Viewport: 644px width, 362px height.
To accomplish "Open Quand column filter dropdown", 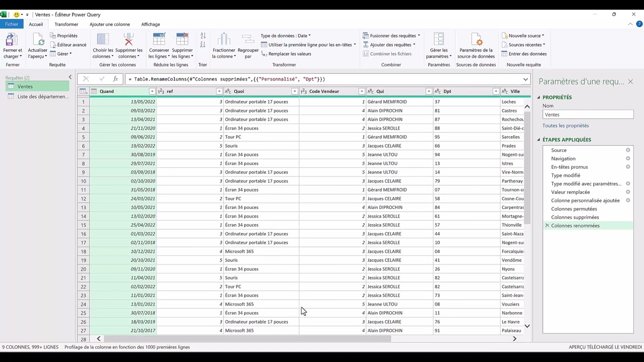I will click(152, 92).
